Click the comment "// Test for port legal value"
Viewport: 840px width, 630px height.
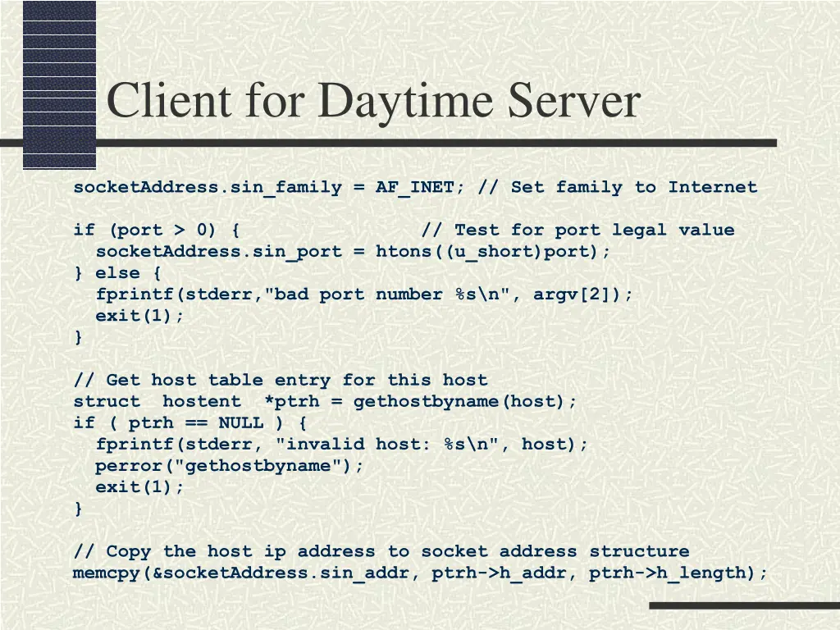[x=577, y=231]
